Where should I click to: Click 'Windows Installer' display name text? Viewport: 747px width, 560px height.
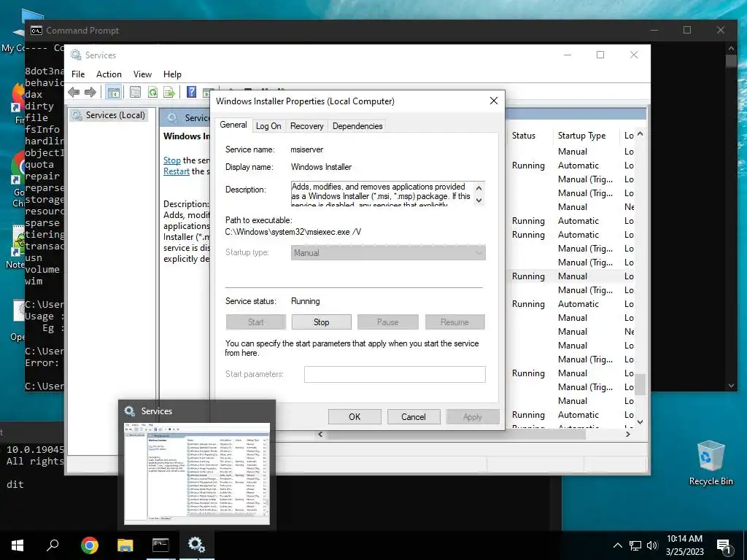click(321, 167)
